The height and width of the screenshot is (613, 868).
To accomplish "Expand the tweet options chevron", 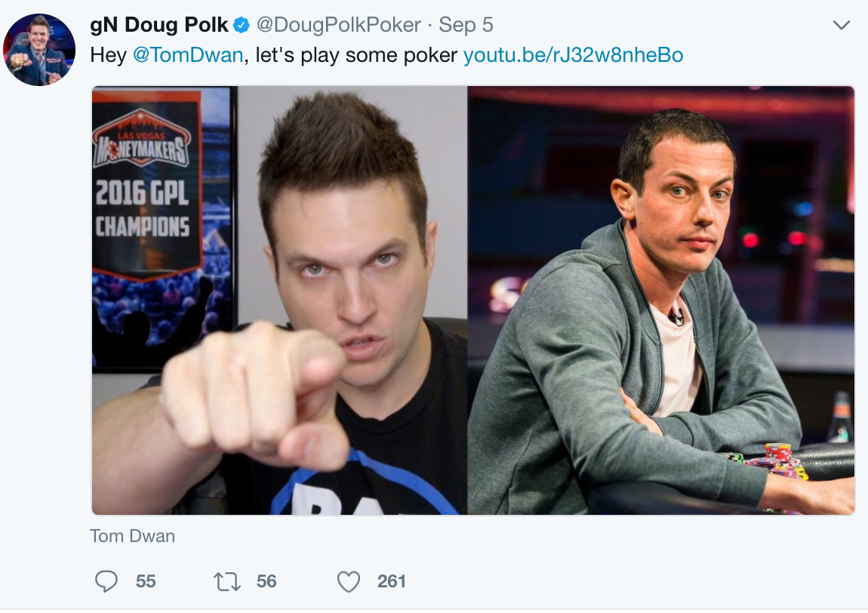I will click(842, 25).
